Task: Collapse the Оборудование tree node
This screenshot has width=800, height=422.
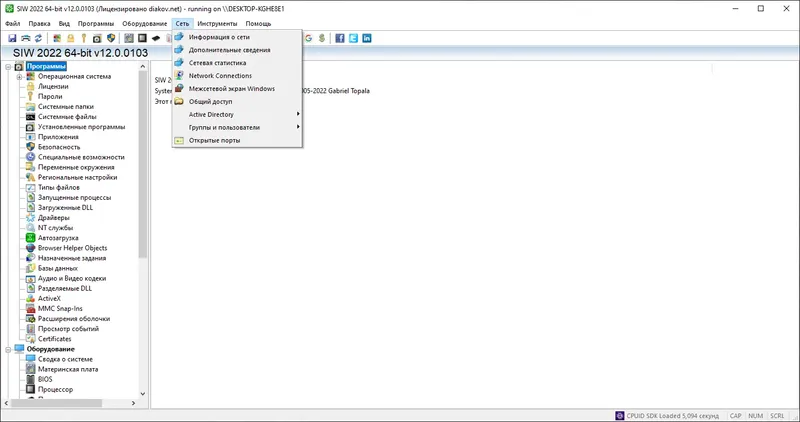Action: coord(8,350)
